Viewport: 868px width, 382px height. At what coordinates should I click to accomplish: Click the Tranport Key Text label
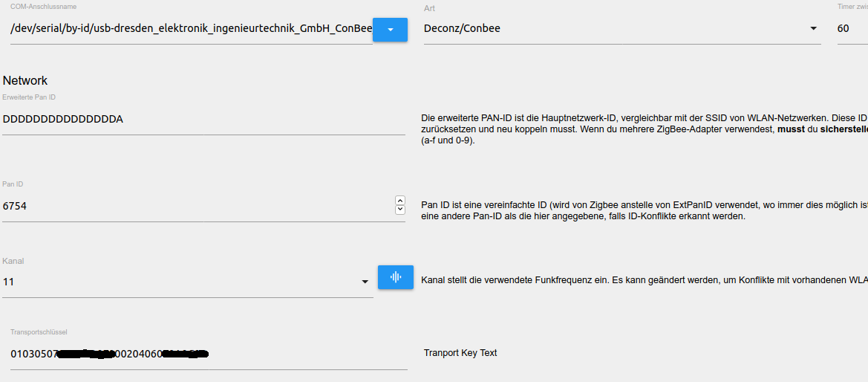coord(460,353)
